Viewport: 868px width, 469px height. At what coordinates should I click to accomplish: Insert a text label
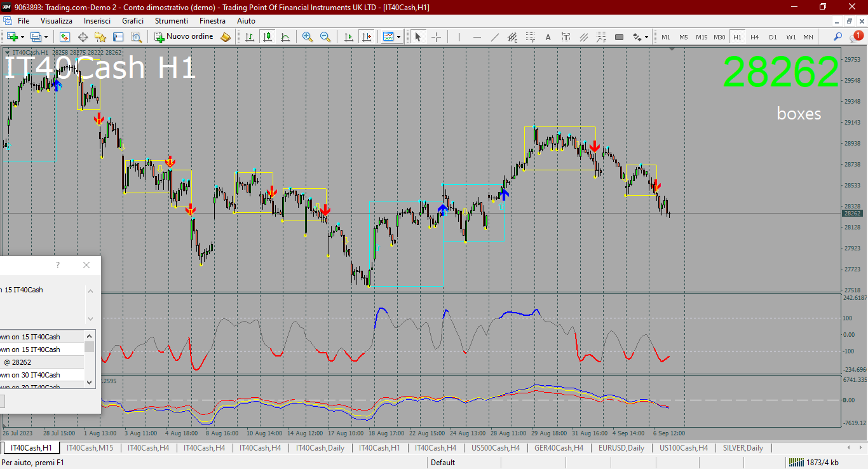tap(566, 37)
